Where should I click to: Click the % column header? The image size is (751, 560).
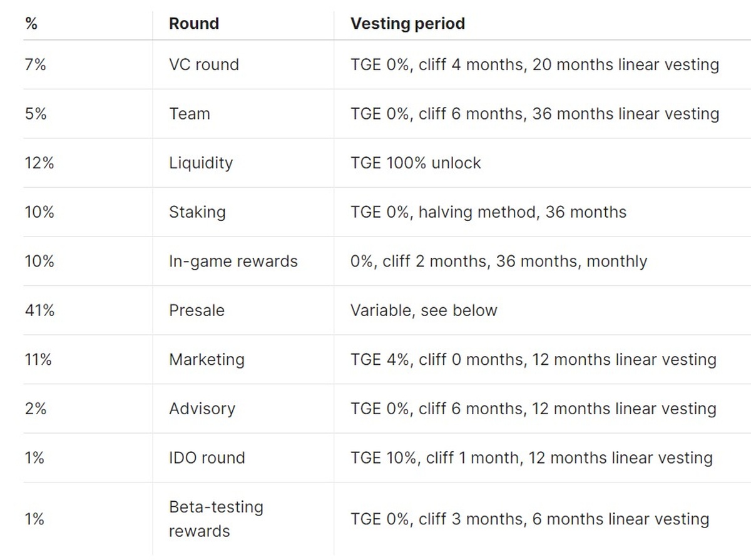pos(31,24)
